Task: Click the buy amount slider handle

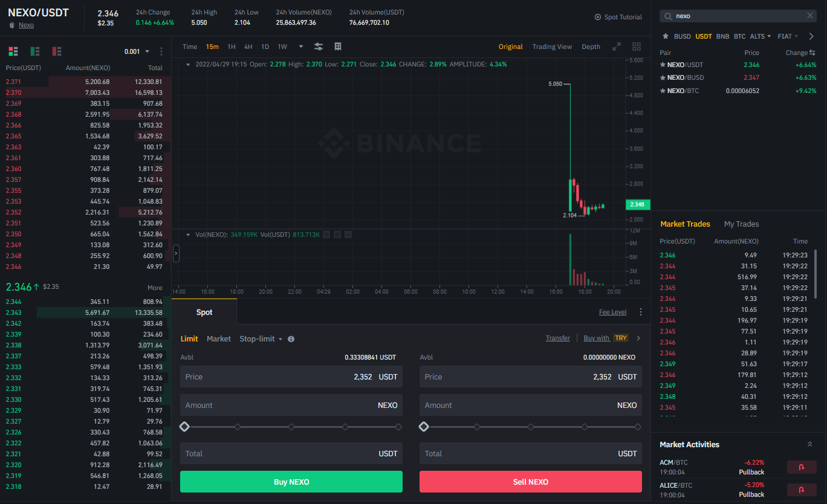Action: [184, 427]
